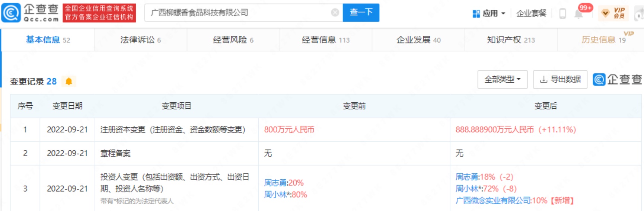Open the mobile phone icon in header
Image resolution: width=644 pixels, height=211 pixels.
562,14
